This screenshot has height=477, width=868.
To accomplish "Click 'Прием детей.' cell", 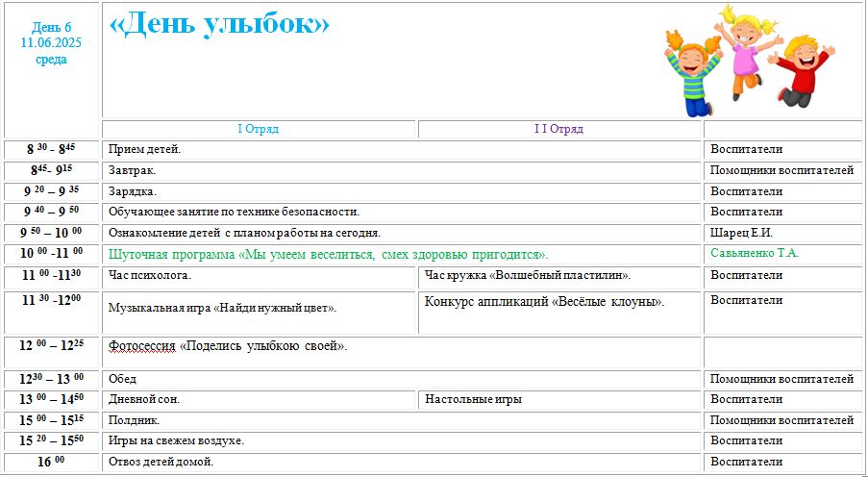I will point(402,150).
